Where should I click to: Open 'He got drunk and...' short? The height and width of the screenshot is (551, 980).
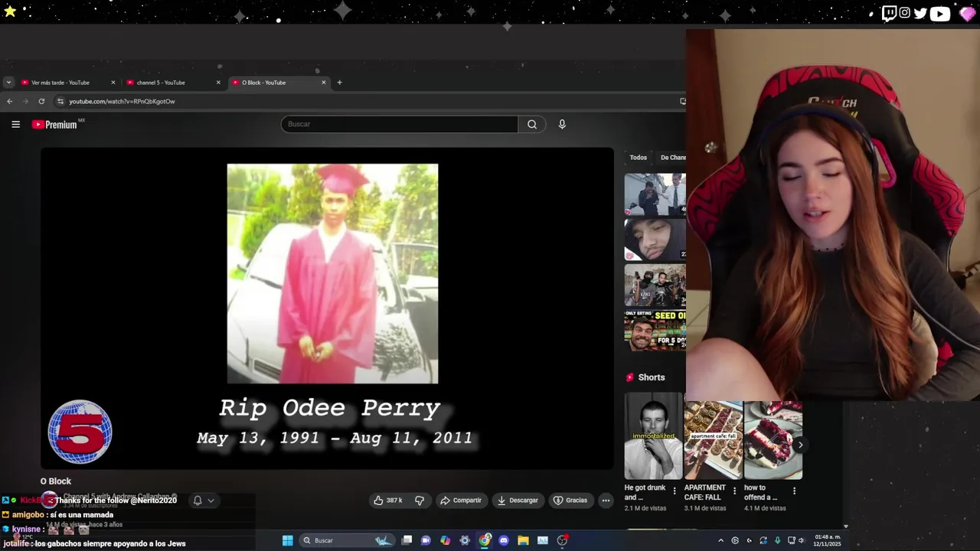[653, 436]
